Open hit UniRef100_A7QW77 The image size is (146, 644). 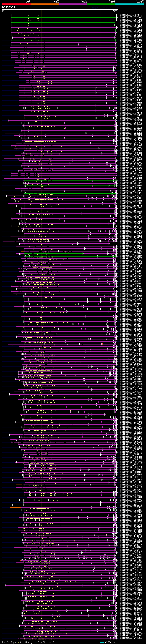131,45
